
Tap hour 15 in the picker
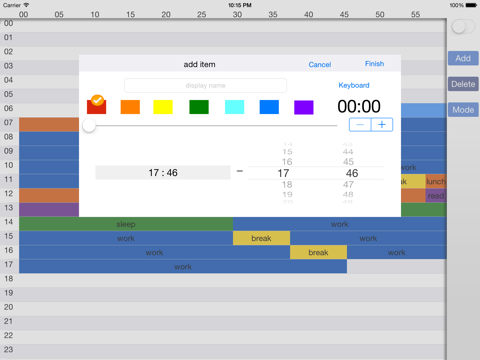[x=287, y=152]
